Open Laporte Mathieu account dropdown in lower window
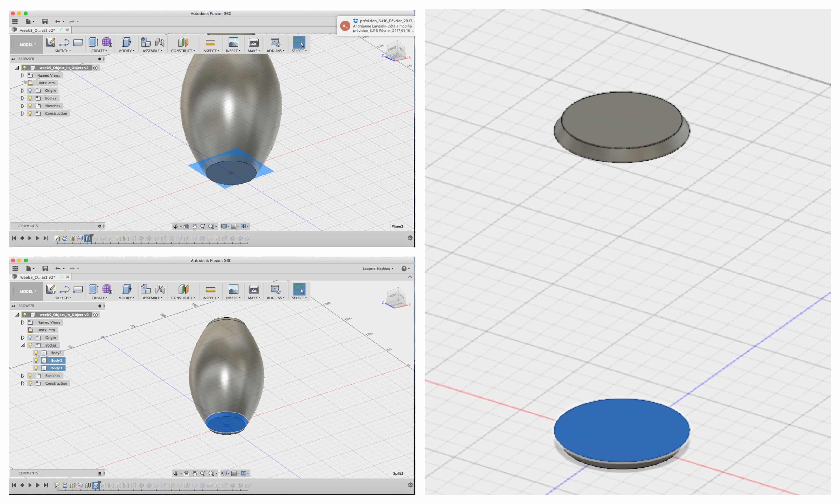Image resolution: width=840 pixels, height=504 pixels. click(x=378, y=269)
